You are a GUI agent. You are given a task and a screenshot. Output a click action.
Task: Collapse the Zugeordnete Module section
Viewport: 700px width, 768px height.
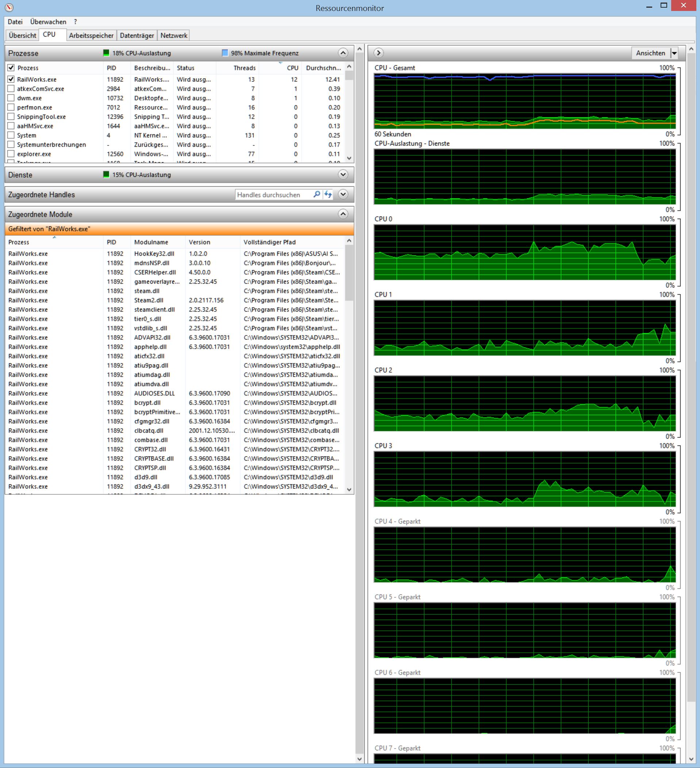point(343,214)
